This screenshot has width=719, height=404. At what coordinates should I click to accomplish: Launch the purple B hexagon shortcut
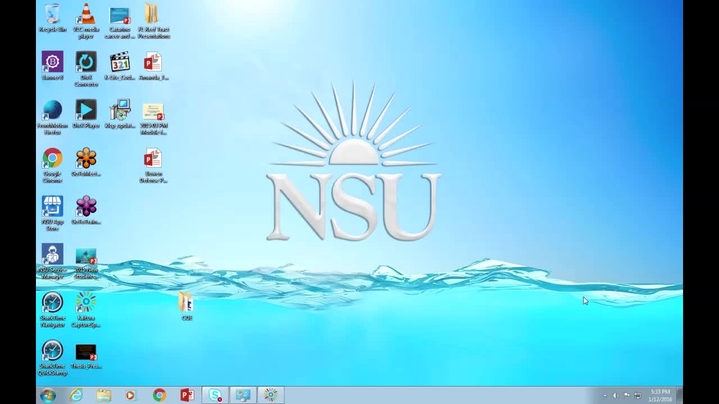(52, 61)
